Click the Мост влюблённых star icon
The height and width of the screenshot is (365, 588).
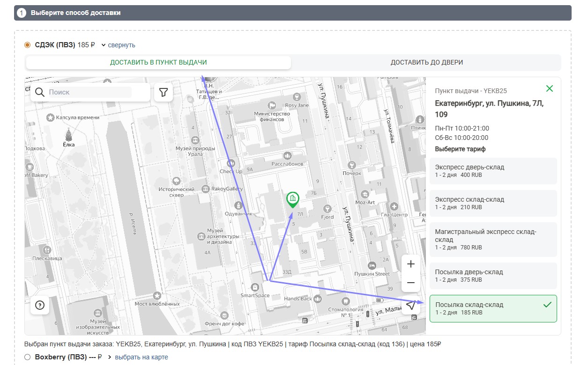(x=157, y=295)
